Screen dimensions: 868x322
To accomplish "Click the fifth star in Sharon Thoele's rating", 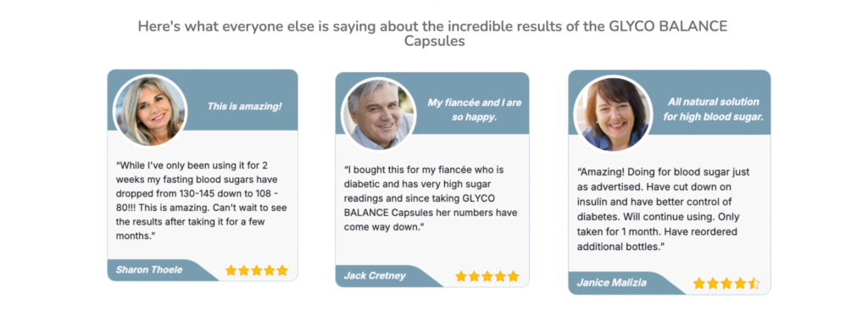I will (x=282, y=270).
